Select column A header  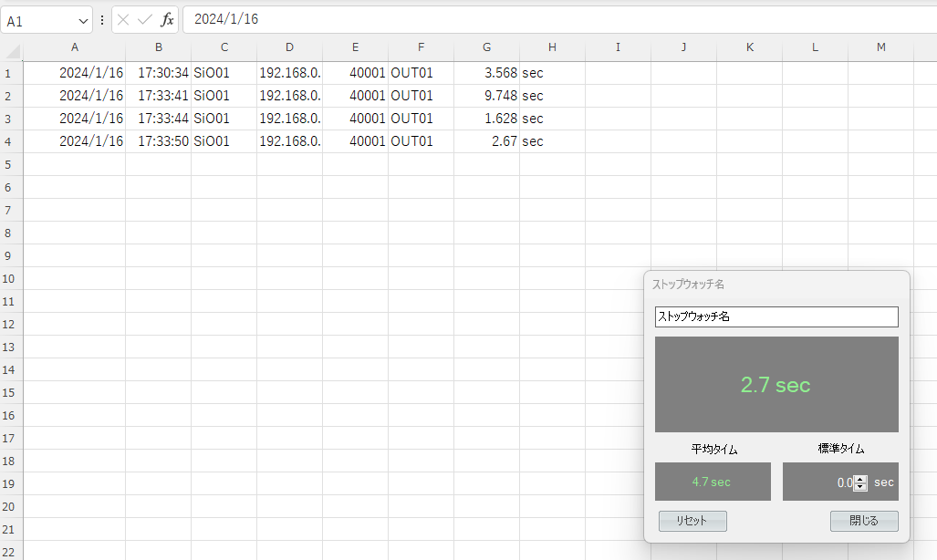74,47
